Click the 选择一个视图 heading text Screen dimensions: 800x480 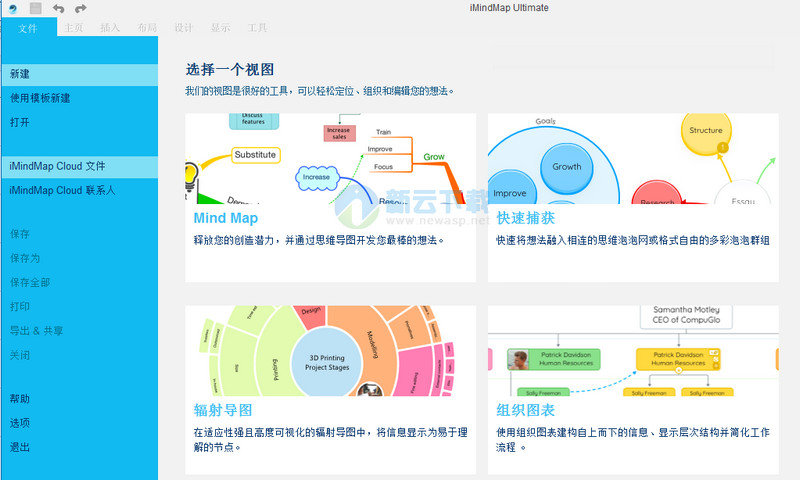point(230,69)
